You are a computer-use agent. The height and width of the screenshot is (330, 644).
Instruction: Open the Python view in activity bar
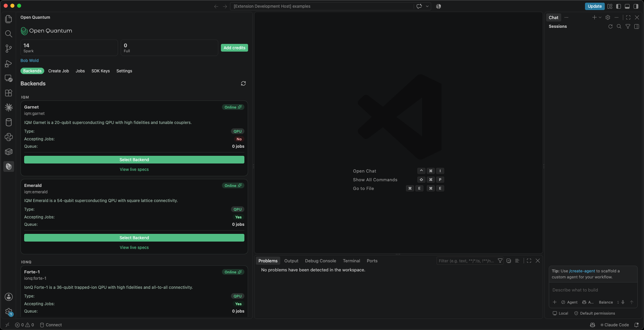[x=8, y=137]
